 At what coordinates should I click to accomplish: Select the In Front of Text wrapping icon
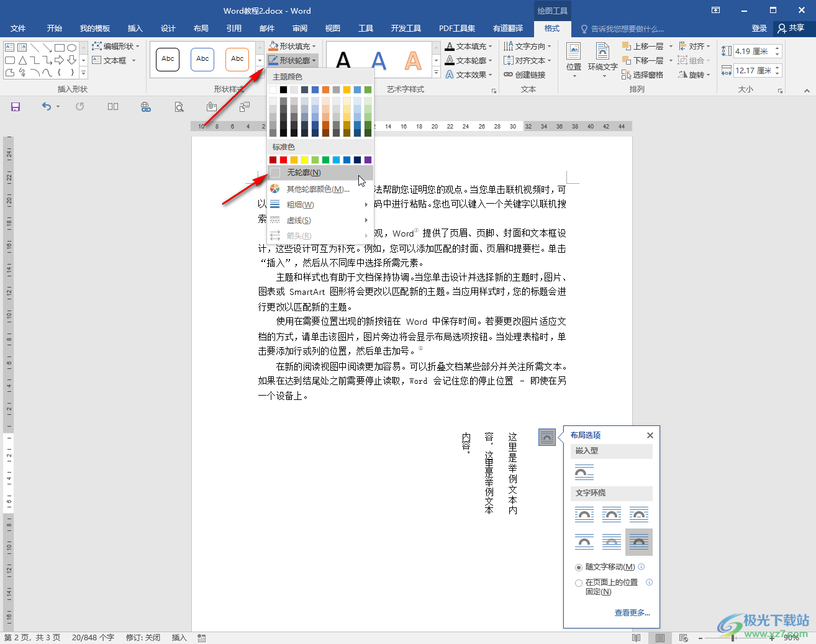pos(639,542)
